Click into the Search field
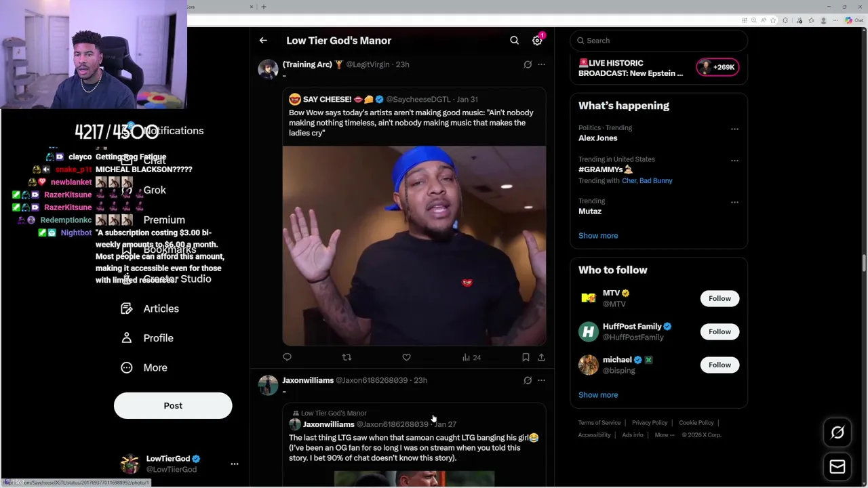This screenshot has width=868, height=488. click(x=658, y=41)
